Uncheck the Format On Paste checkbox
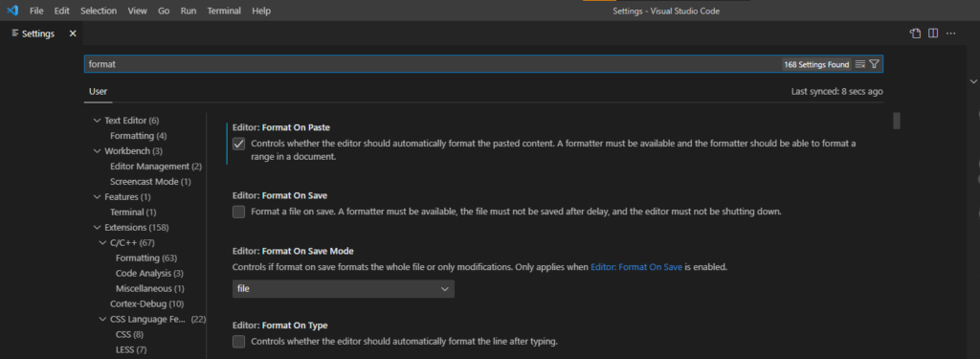The image size is (980, 359). pos(238,144)
